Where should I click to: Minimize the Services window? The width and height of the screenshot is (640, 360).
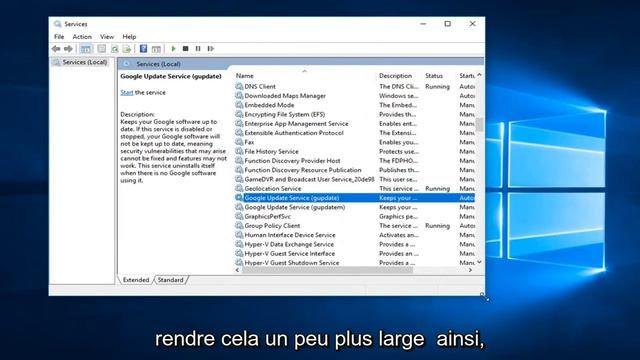tap(423, 24)
